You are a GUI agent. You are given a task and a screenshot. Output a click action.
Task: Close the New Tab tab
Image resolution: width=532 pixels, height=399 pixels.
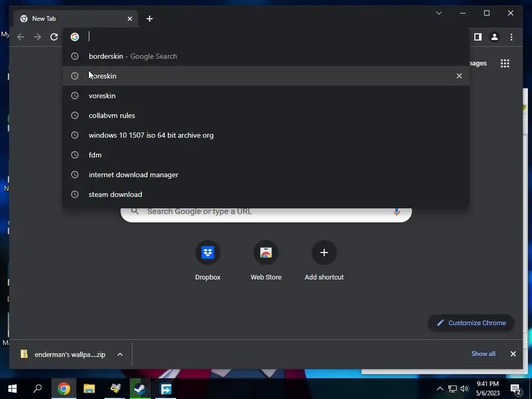129,19
